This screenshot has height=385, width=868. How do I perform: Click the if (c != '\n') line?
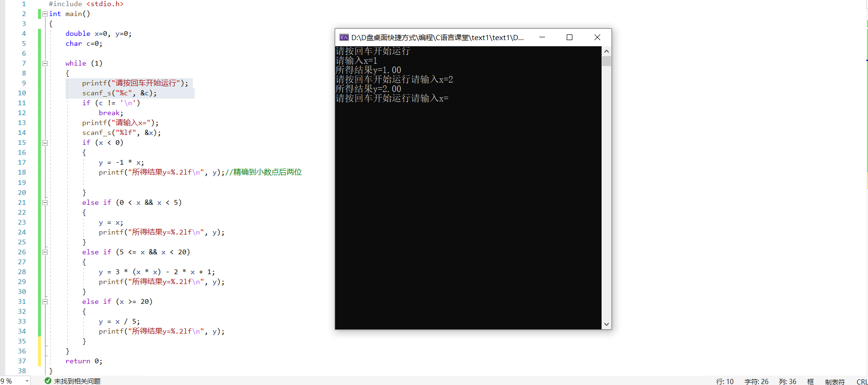pyautogui.click(x=111, y=103)
